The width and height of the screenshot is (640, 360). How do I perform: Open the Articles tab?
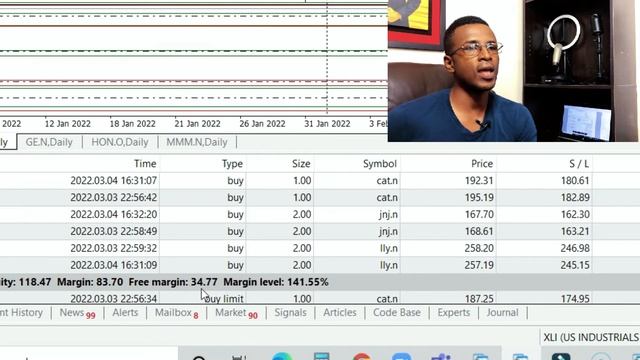(x=340, y=313)
